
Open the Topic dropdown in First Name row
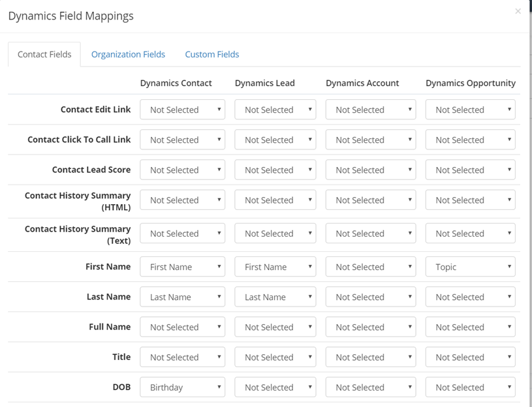(x=471, y=267)
